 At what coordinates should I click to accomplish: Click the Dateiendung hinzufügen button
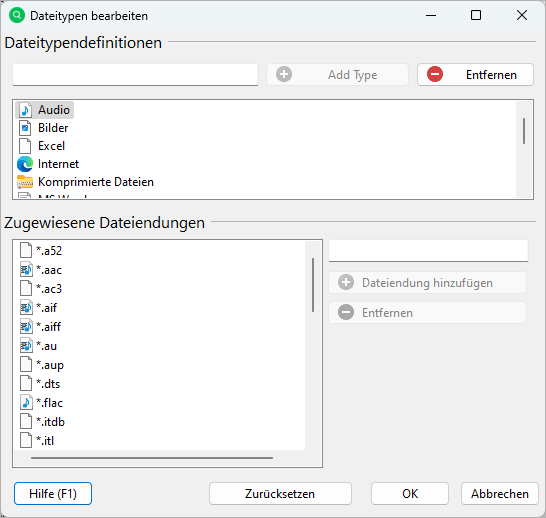428,282
